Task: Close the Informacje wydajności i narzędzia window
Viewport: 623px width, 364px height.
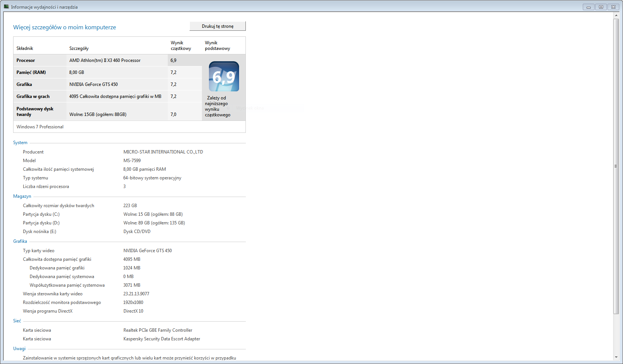Action: 613,7
